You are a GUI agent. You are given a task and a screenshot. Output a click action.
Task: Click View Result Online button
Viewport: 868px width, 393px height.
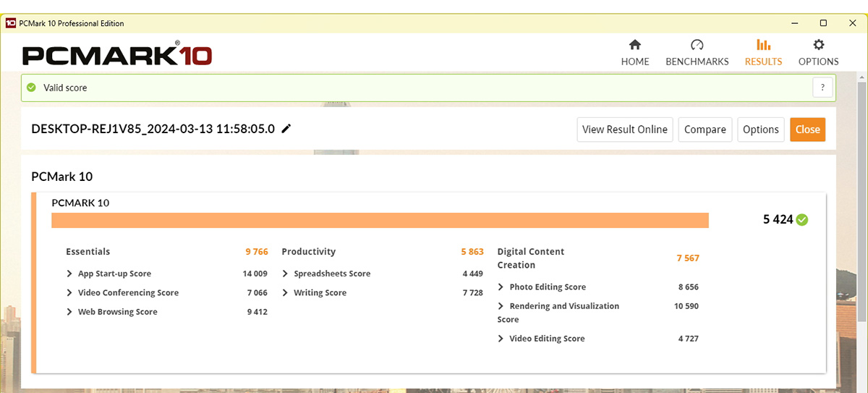pyautogui.click(x=625, y=130)
